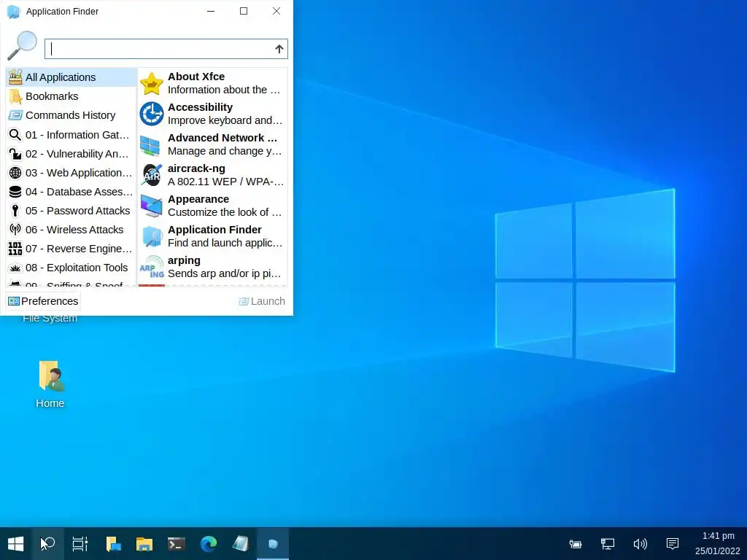This screenshot has height=560, width=747.
Task: Click the battery power tray icon
Action: (x=576, y=544)
